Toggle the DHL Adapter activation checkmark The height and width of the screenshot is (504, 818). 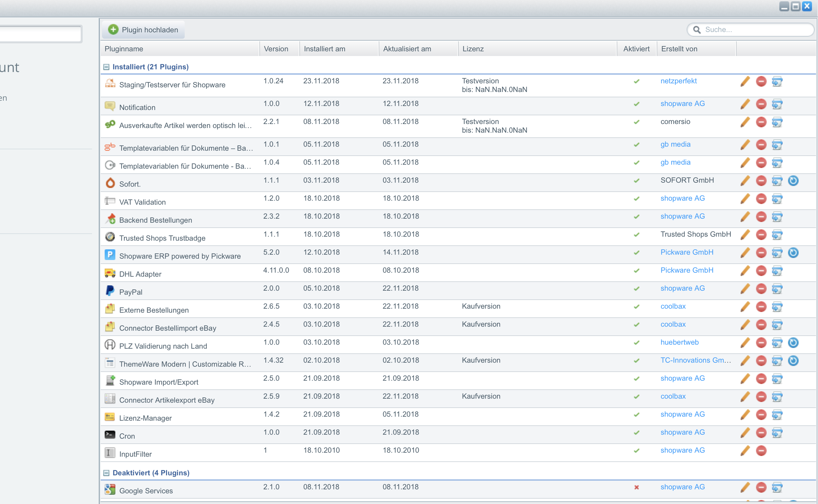coord(636,271)
